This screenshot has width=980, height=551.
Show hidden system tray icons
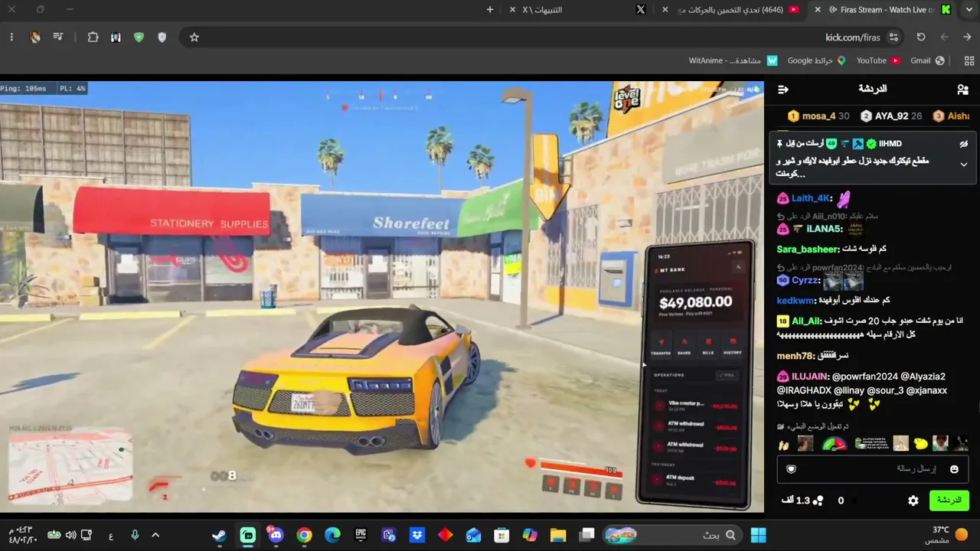[x=155, y=535]
